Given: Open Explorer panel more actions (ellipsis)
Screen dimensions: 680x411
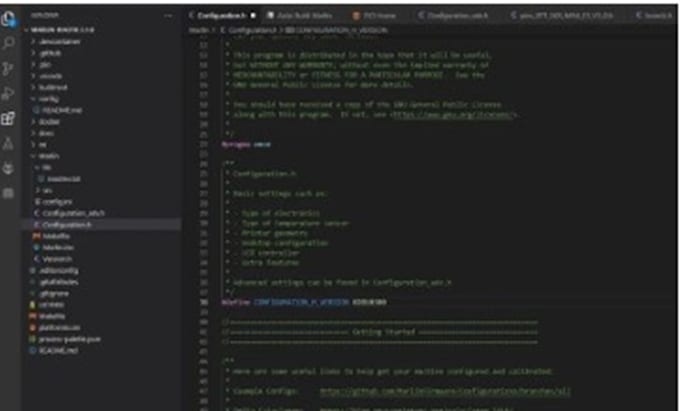Looking at the screenshot, I should coord(168,16).
